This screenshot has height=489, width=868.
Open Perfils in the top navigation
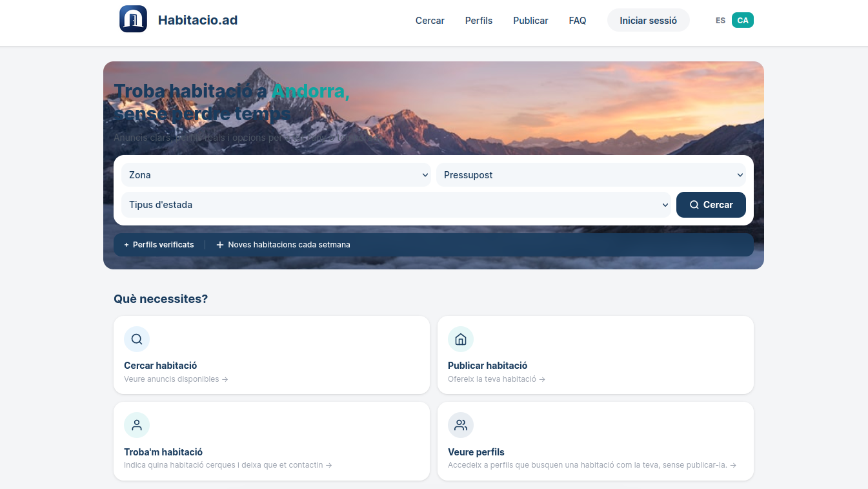[479, 21]
